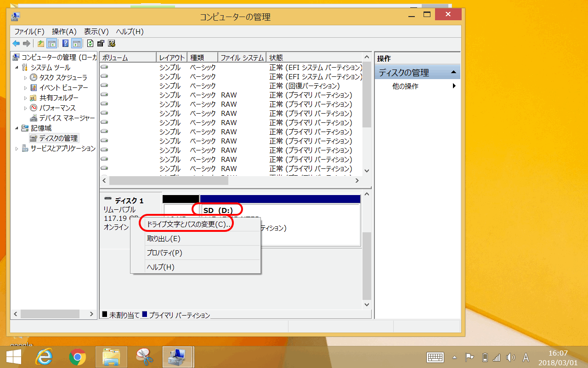This screenshot has height=368, width=588.
Task: Toggle the Show/Hide Action Pane toolbar icon
Action: tap(76, 44)
